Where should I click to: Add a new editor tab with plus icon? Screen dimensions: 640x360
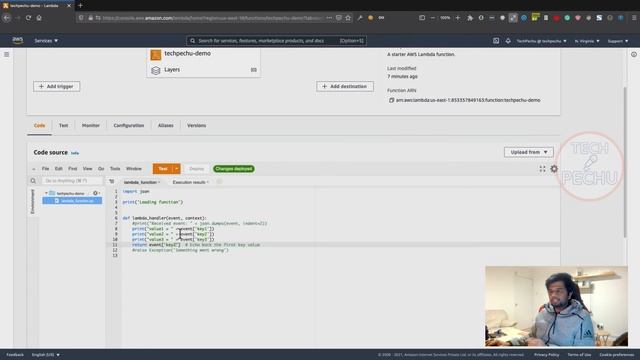[219, 182]
